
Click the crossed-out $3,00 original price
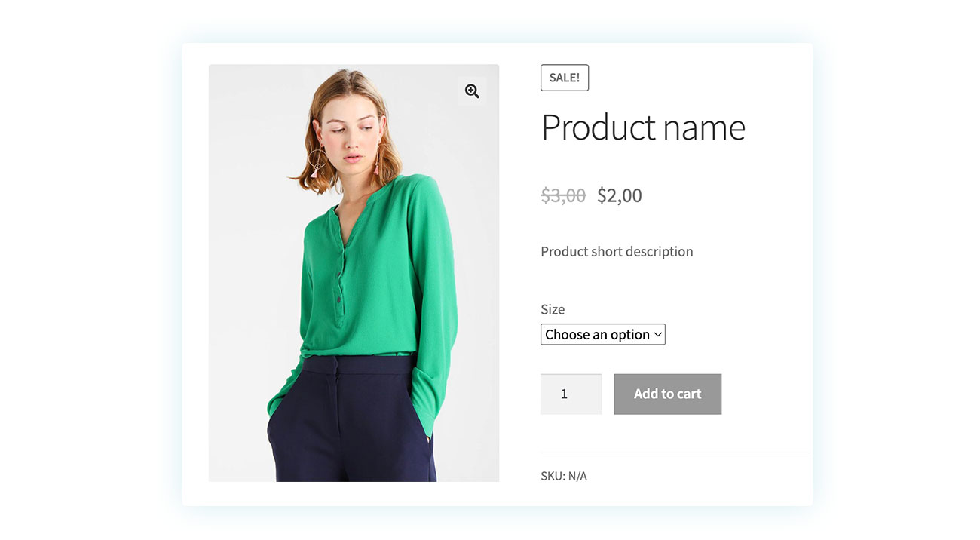(x=563, y=195)
